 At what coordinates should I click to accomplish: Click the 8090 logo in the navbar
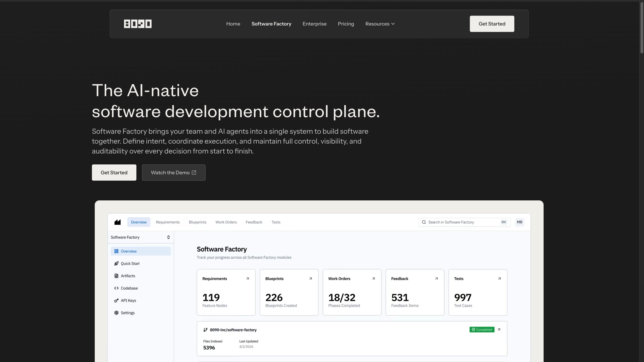[138, 24]
